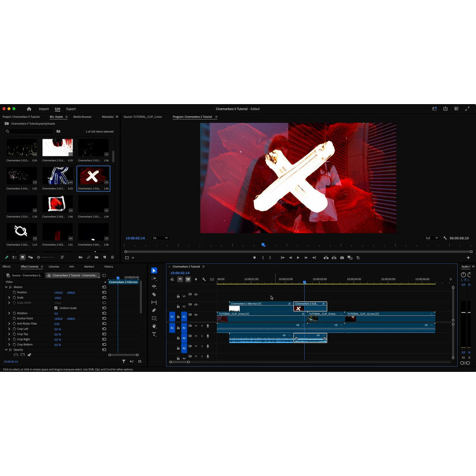Image resolution: width=476 pixels, height=476 pixels.
Task: Switch to the Libraries tab
Action: point(54,266)
